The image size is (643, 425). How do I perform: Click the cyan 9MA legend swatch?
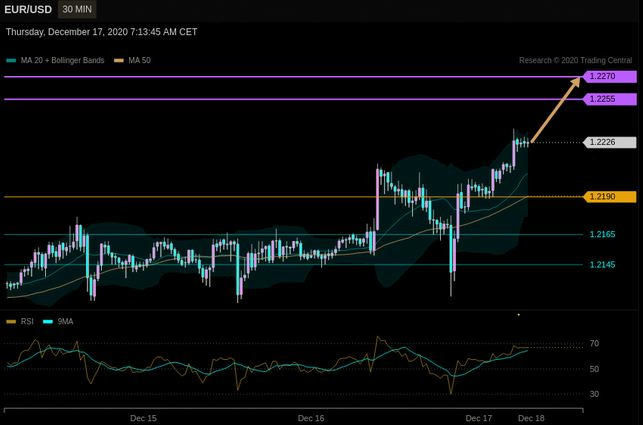[48, 322]
